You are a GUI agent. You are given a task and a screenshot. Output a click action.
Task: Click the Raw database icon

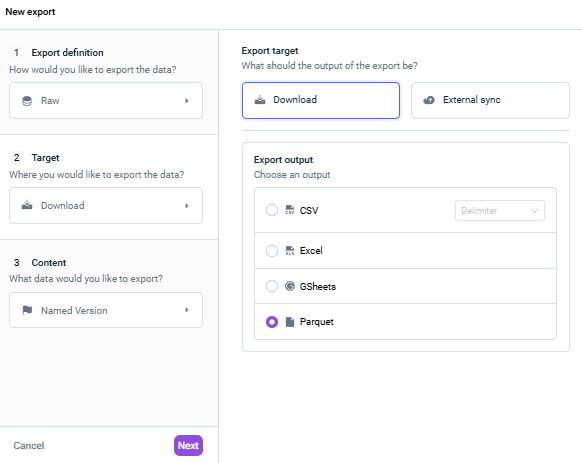[27, 101]
